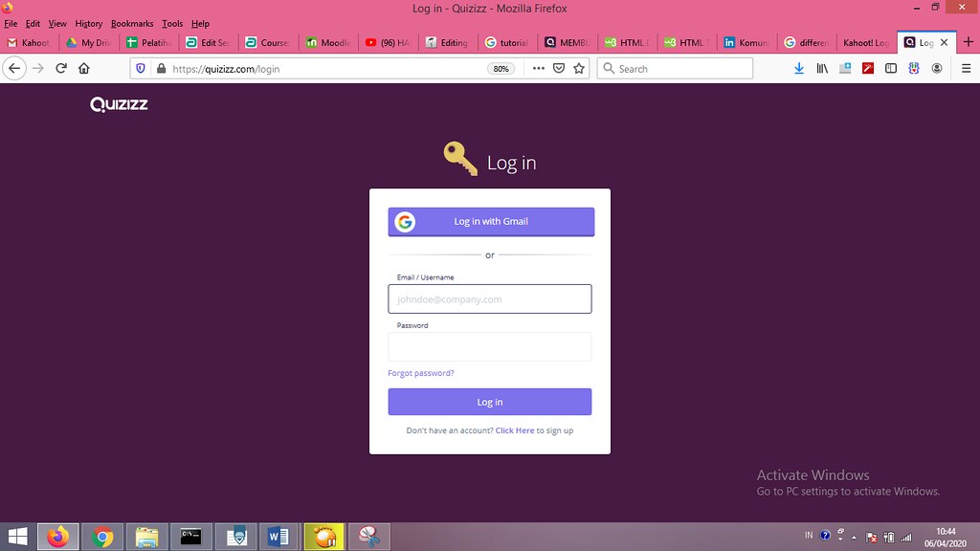
Task: Follow the Click Here sign up link
Action: point(515,430)
